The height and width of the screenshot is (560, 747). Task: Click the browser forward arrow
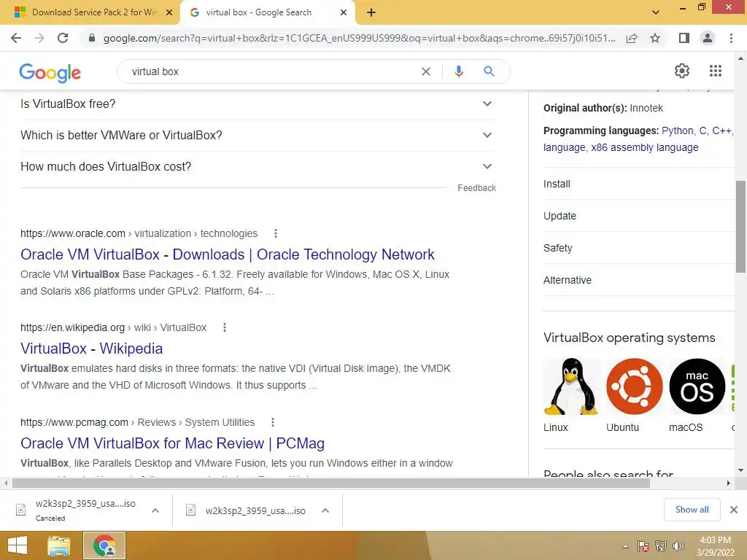(39, 38)
